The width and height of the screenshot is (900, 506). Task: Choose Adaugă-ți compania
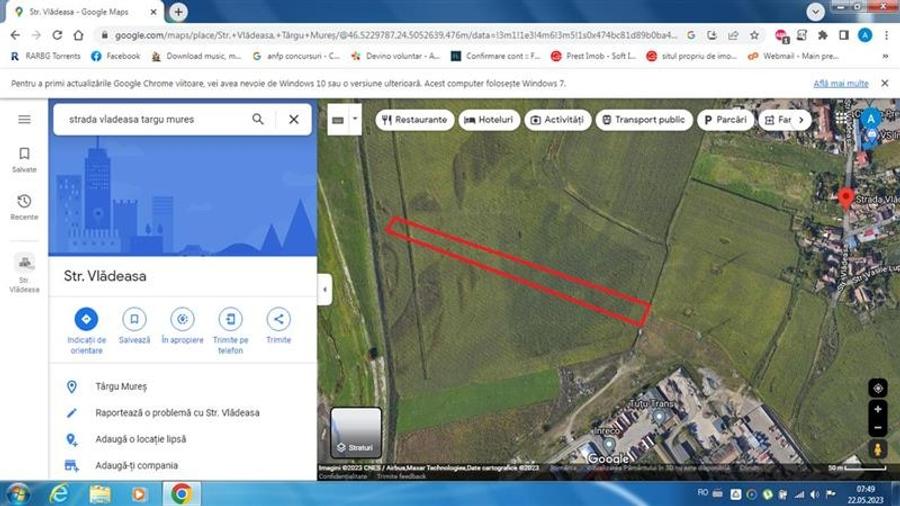click(183, 465)
